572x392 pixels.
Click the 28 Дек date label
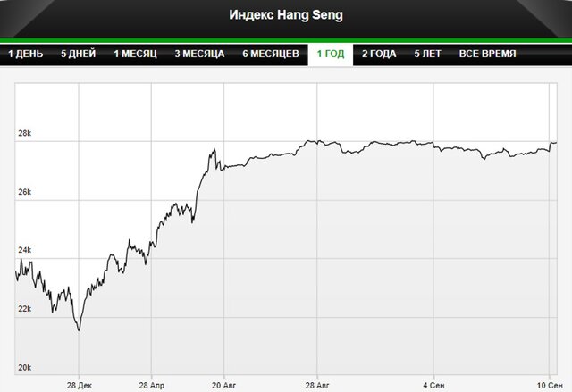point(80,385)
